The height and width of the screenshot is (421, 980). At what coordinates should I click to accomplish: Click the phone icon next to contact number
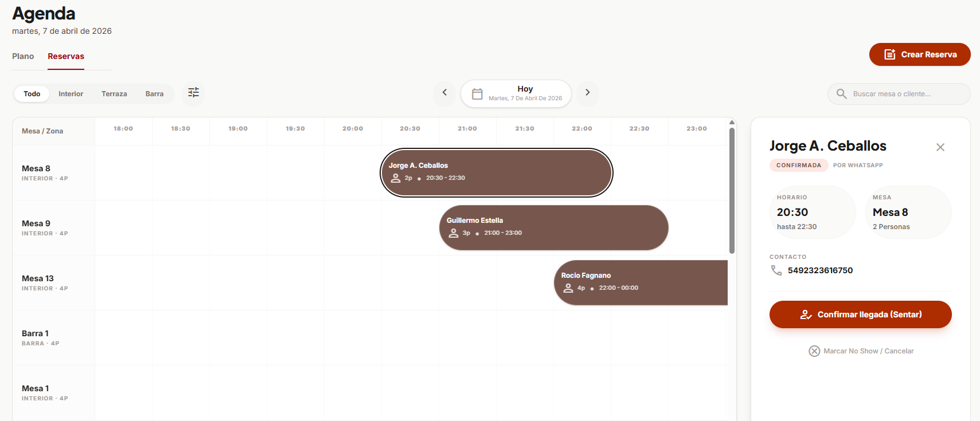pos(776,270)
